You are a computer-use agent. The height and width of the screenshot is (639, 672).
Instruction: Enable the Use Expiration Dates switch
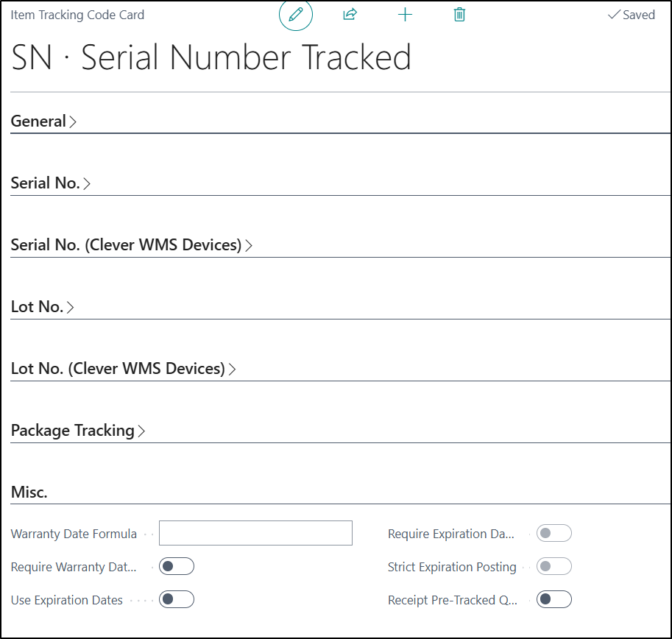coord(177,599)
